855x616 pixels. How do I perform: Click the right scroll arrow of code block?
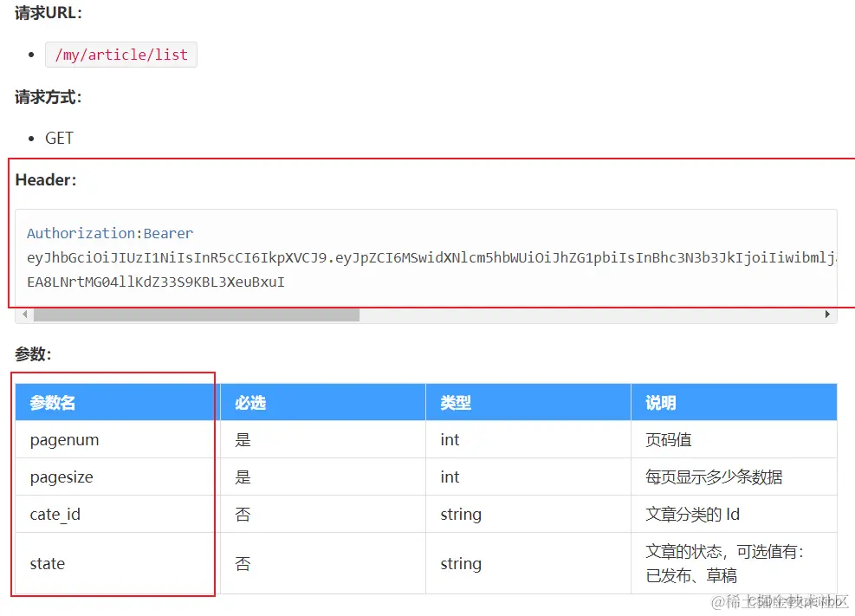tap(828, 314)
